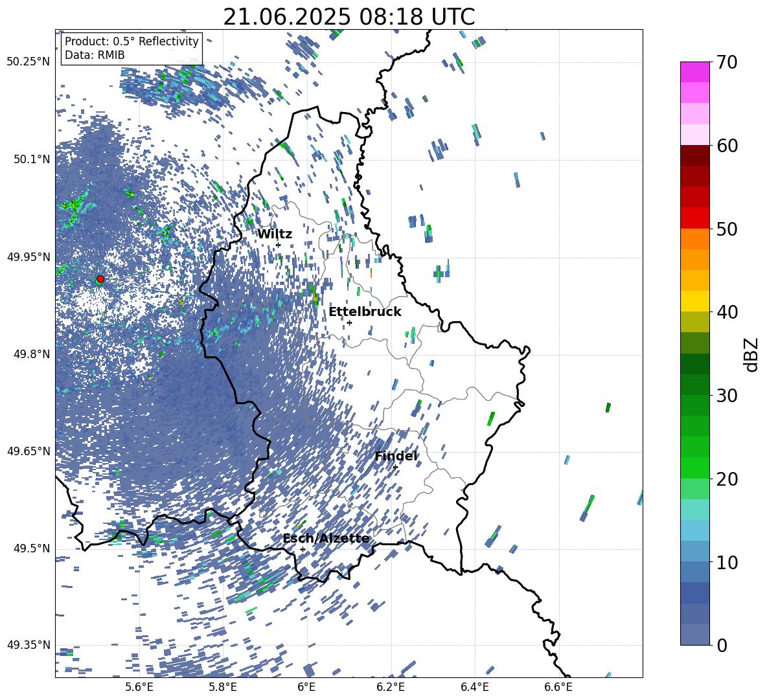Click the 49.8°N latitude axis label

32,354
